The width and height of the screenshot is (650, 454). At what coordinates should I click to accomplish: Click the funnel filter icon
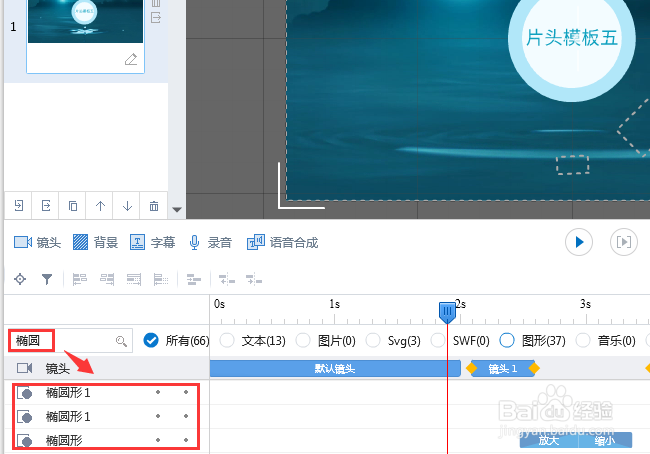coord(47,279)
